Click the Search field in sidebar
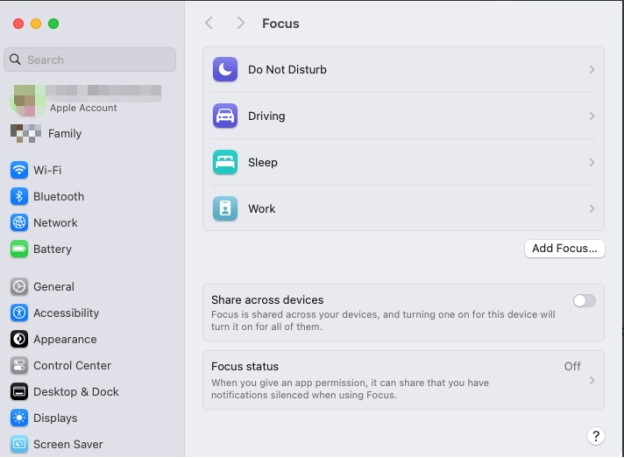624x458 pixels. pyautogui.click(x=90, y=60)
